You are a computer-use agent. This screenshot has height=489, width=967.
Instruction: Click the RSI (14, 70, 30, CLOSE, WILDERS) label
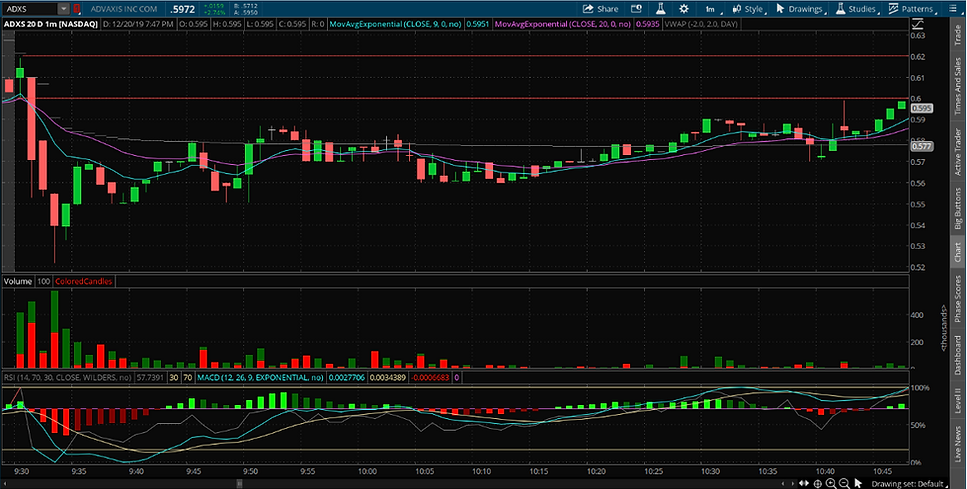[67, 377]
